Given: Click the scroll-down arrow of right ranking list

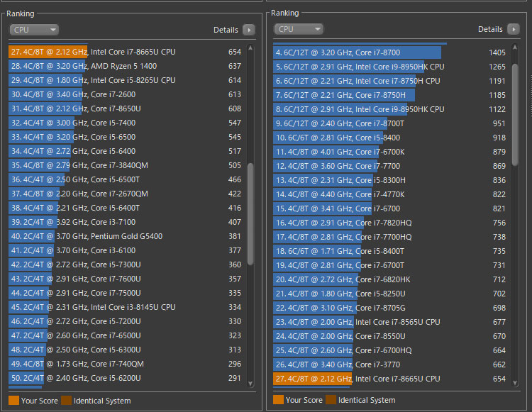Looking at the screenshot, I should [515, 382].
